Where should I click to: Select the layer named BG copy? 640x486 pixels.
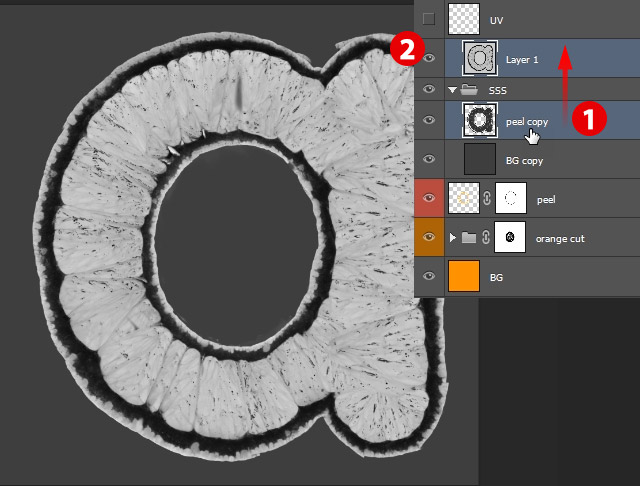click(x=524, y=161)
